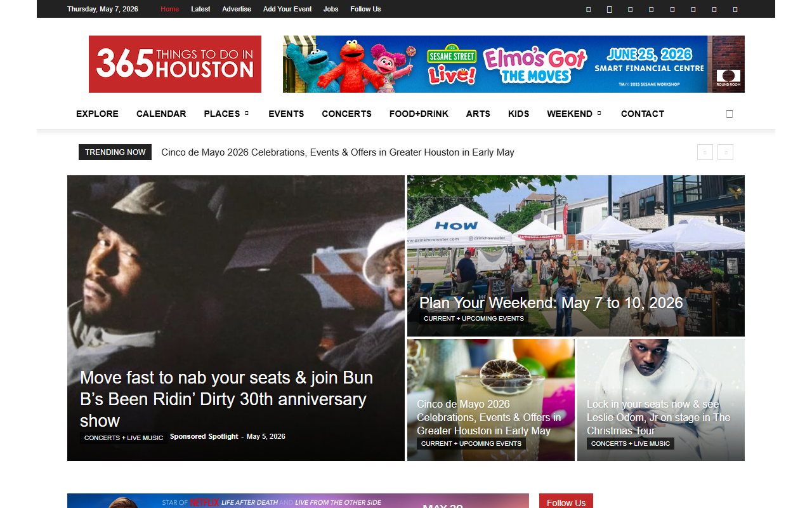
Task: Open the Bun B's Been Ridin' Dirty article headline
Action: (226, 399)
